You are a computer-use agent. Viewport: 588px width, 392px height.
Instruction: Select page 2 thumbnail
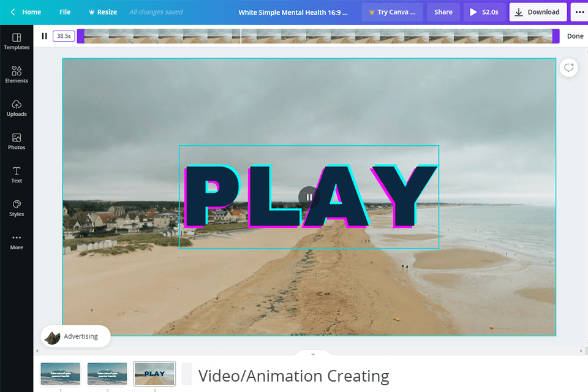pos(107,374)
